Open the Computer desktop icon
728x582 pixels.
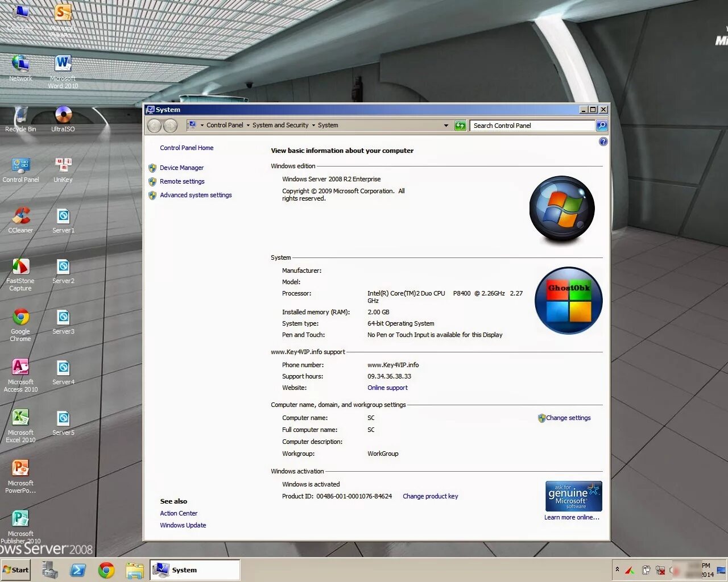pyautogui.click(x=20, y=17)
